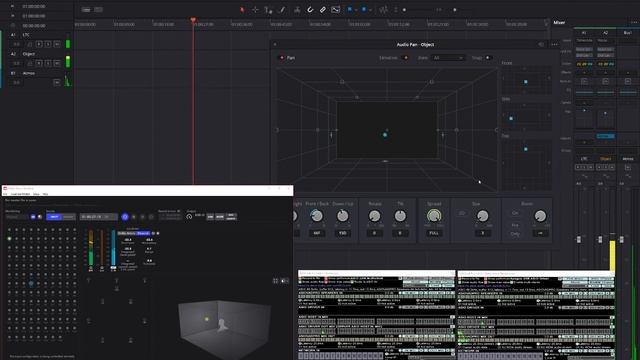The image size is (640, 360).
Task: Click the A2 fader handle in Mixer
Action: coord(600,240)
